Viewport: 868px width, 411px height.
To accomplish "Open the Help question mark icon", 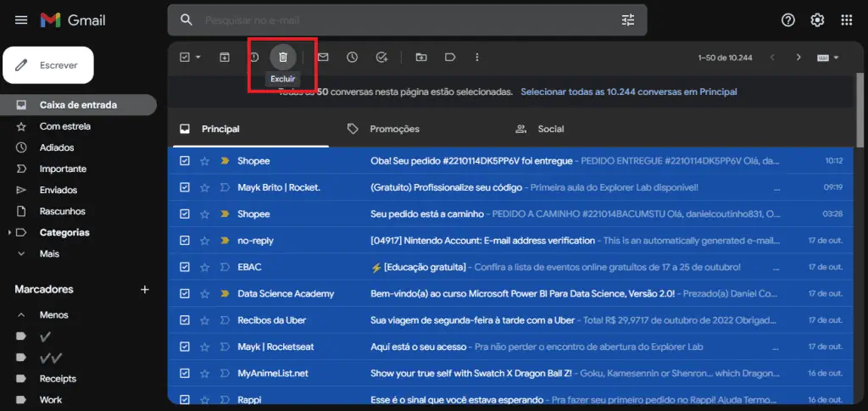I will pos(787,20).
